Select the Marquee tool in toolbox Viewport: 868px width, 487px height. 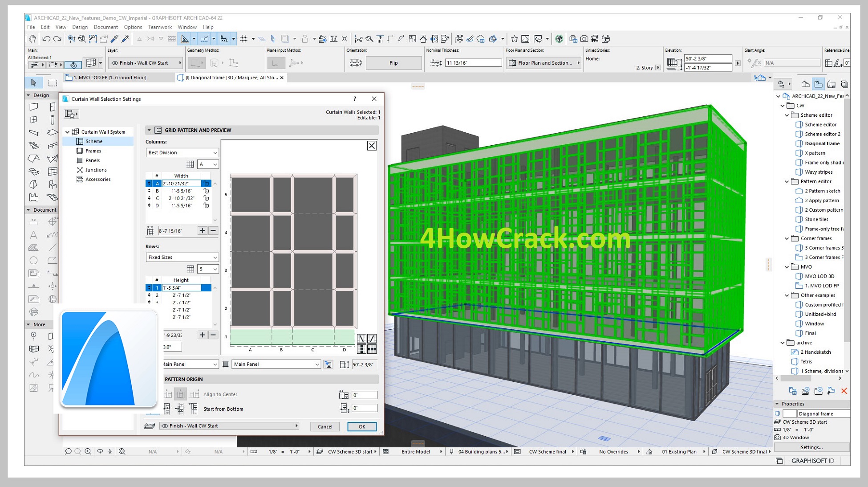[x=53, y=82]
